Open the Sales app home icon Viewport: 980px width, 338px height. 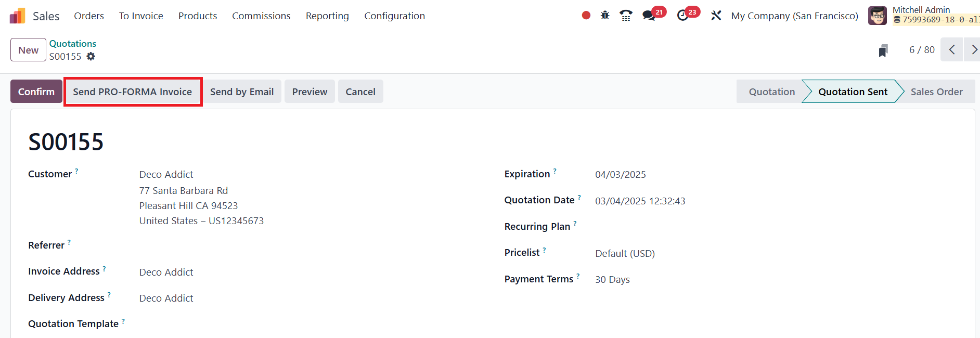tap(17, 16)
